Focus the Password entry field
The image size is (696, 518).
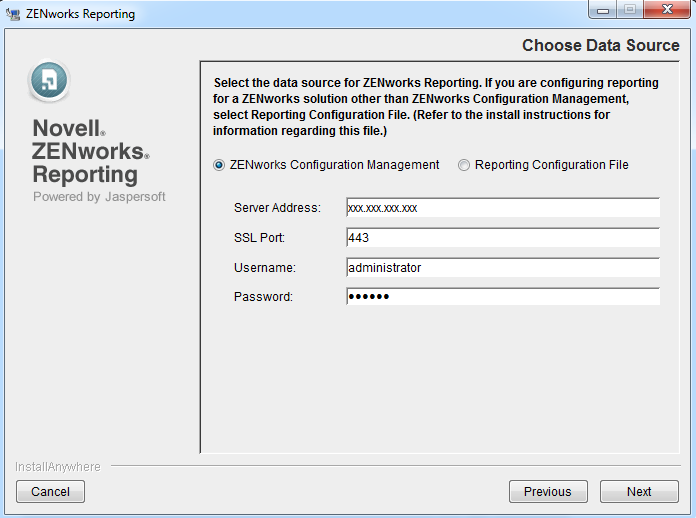[x=502, y=297]
